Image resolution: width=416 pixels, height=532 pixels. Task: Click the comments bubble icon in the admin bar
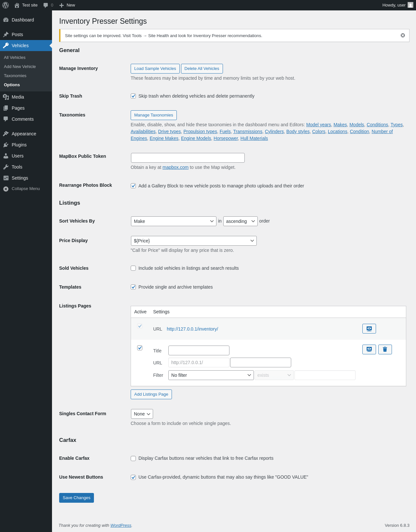tap(45, 5)
